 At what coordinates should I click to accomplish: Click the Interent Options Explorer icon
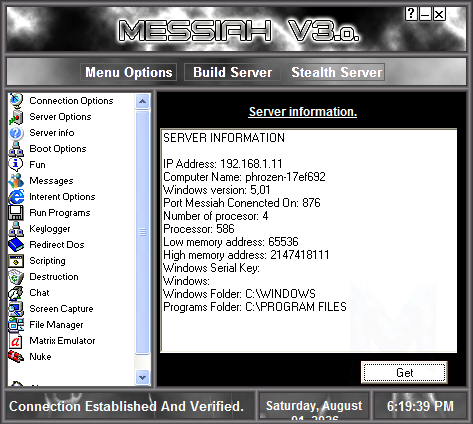(x=16, y=197)
